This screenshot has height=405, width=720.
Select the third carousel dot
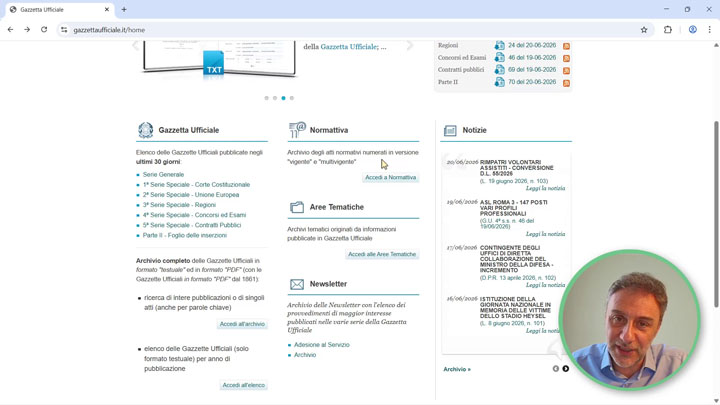click(283, 98)
